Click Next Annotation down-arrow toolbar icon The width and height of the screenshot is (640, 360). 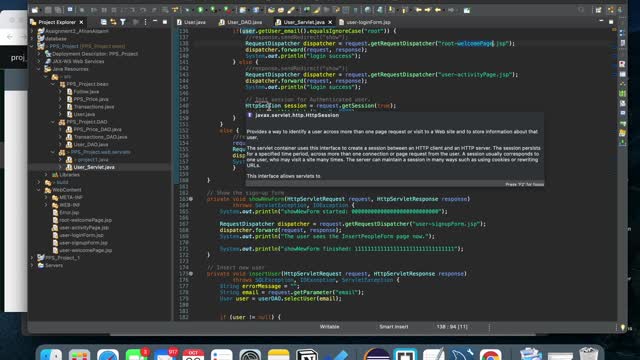pyautogui.click(x=391, y=10)
